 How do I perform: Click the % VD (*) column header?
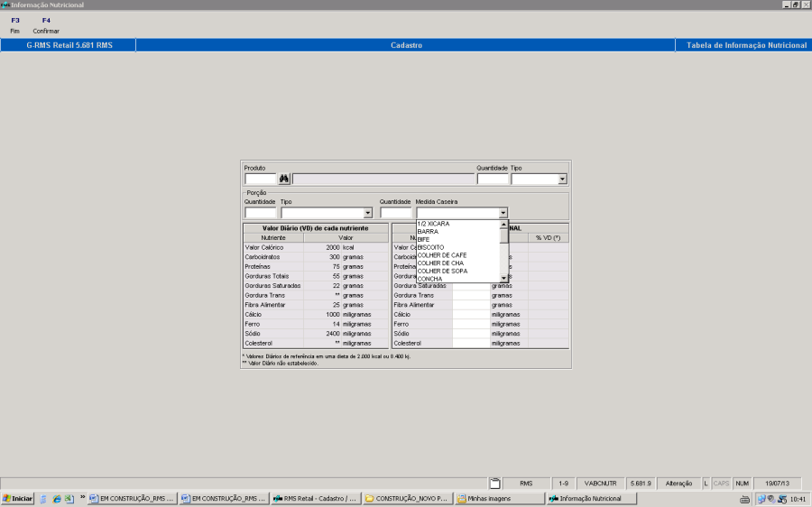click(548, 237)
